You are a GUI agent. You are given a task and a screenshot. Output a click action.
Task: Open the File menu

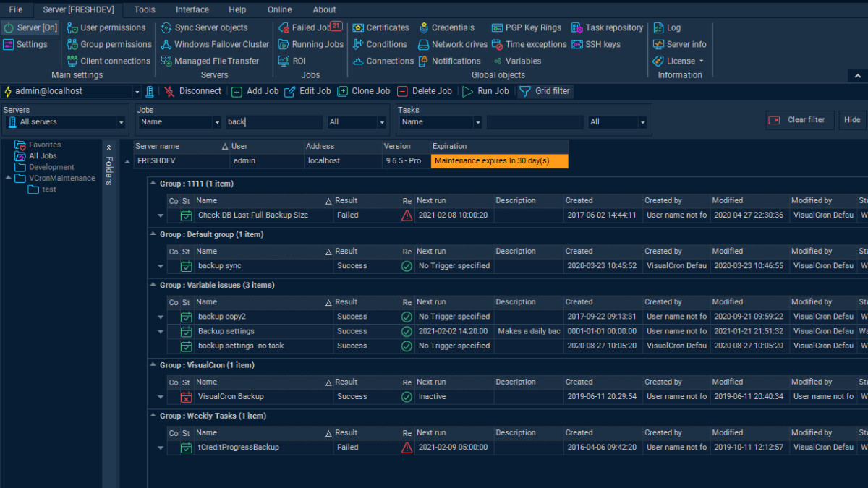(x=16, y=9)
